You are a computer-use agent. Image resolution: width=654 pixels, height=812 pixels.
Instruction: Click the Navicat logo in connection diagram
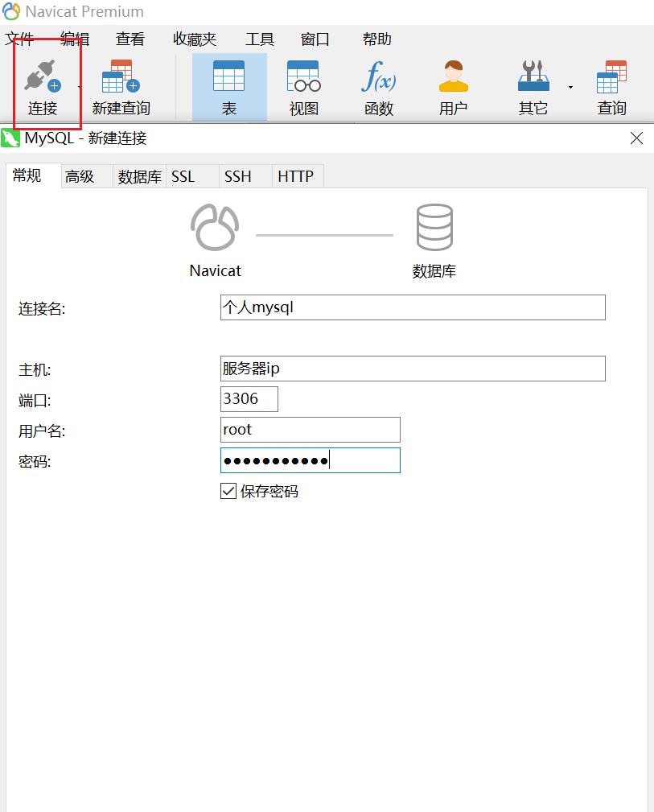215,227
